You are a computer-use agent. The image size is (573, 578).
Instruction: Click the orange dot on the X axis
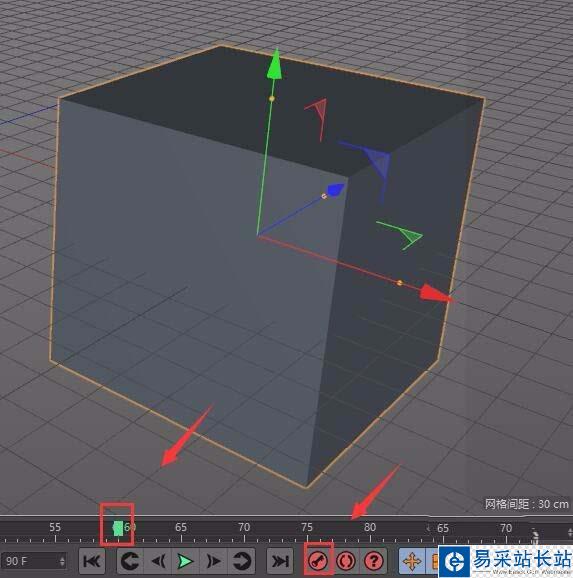[x=400, y=283]
